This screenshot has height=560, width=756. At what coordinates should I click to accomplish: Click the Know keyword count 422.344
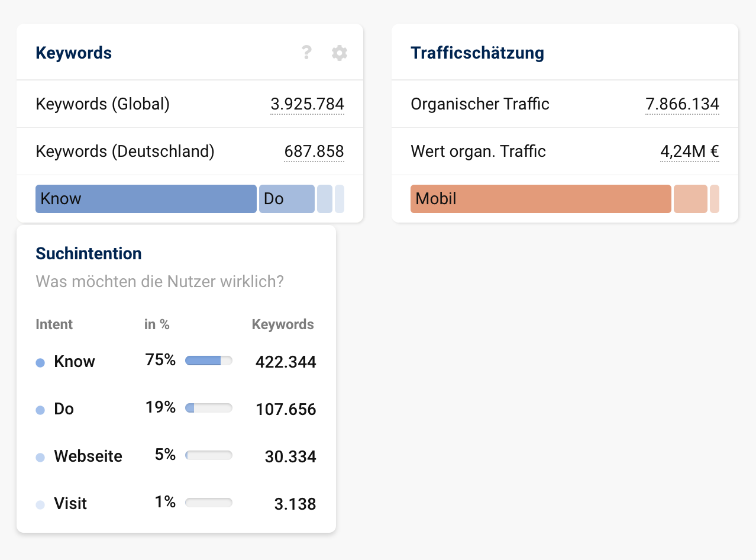tap(286, 362)
